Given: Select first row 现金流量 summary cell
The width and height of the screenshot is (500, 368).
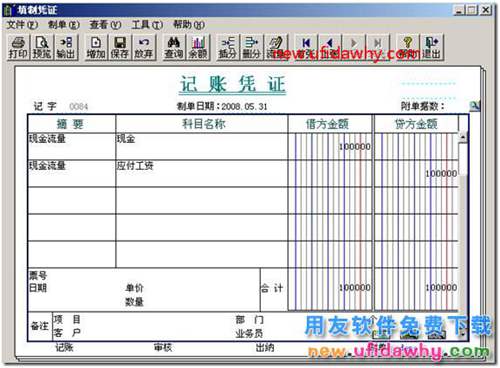Looking at the screenshot, I should coord(72,146).
